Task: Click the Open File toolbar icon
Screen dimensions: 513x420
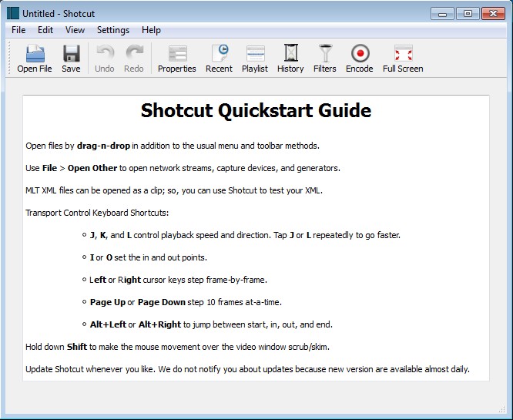Action: (x=35, y=59)
